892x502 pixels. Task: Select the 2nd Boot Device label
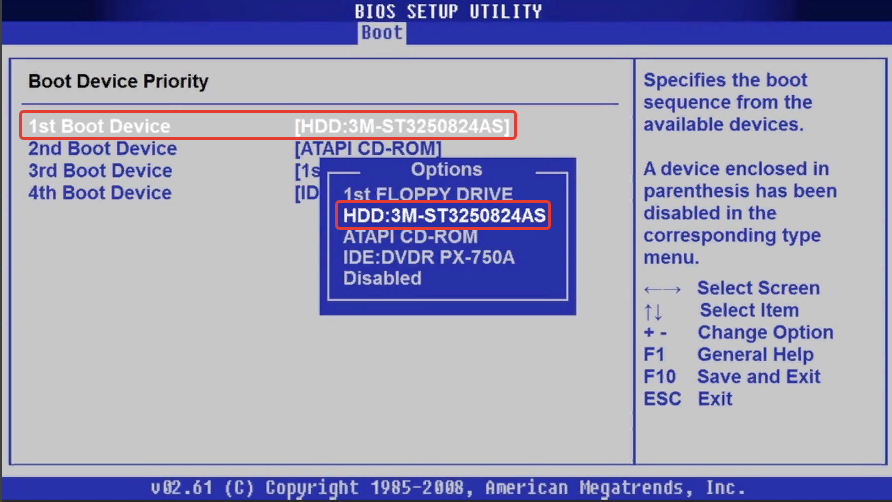tap(102, 149)
